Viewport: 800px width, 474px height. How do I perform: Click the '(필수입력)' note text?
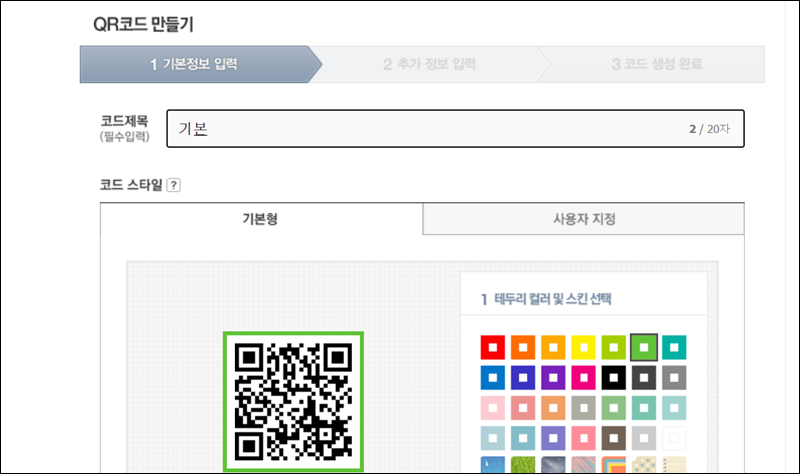pyautogui.click(x=124, y=137)
